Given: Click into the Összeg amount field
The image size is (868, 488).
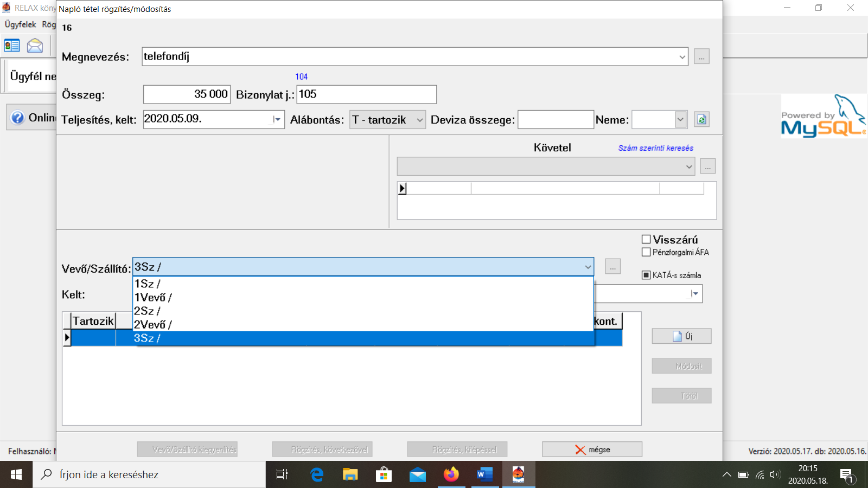Looking at the screenshot, I should (x=187, y=94).
